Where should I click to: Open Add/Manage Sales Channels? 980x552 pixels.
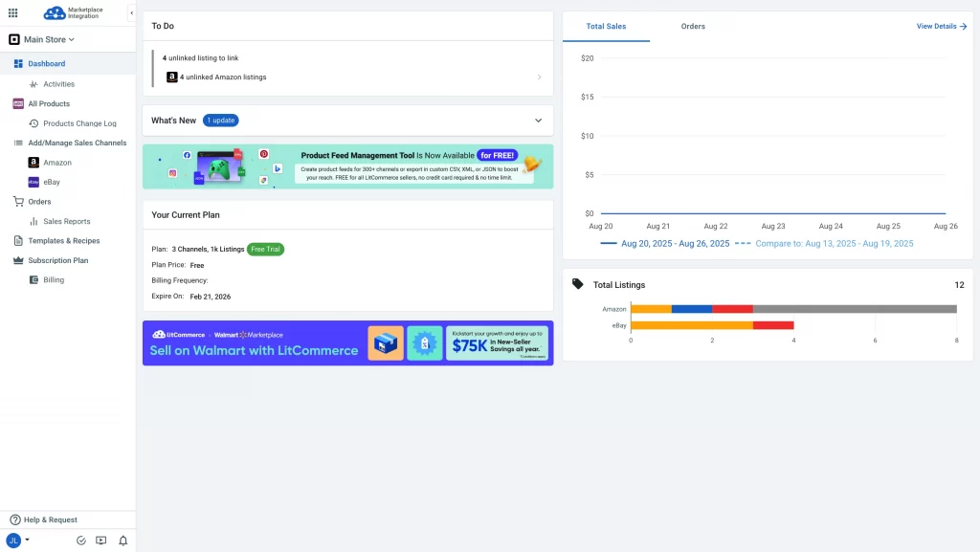(77, 143)
